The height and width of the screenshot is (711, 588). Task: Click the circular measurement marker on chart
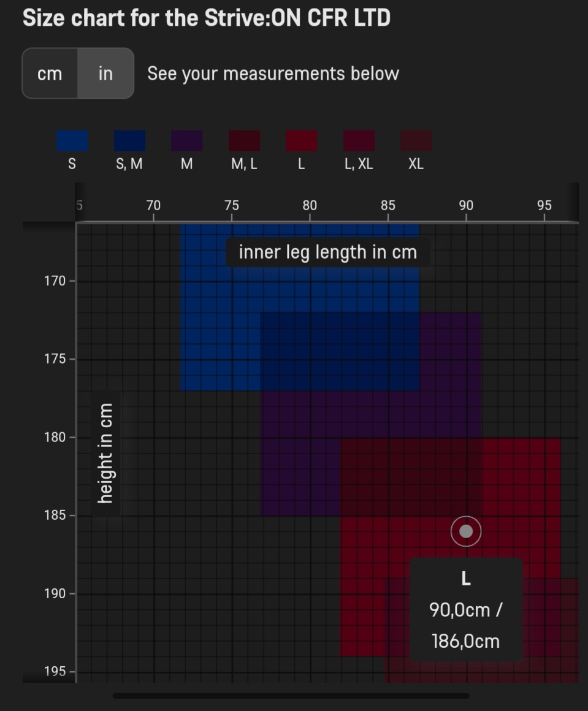(x=466, y=531)
